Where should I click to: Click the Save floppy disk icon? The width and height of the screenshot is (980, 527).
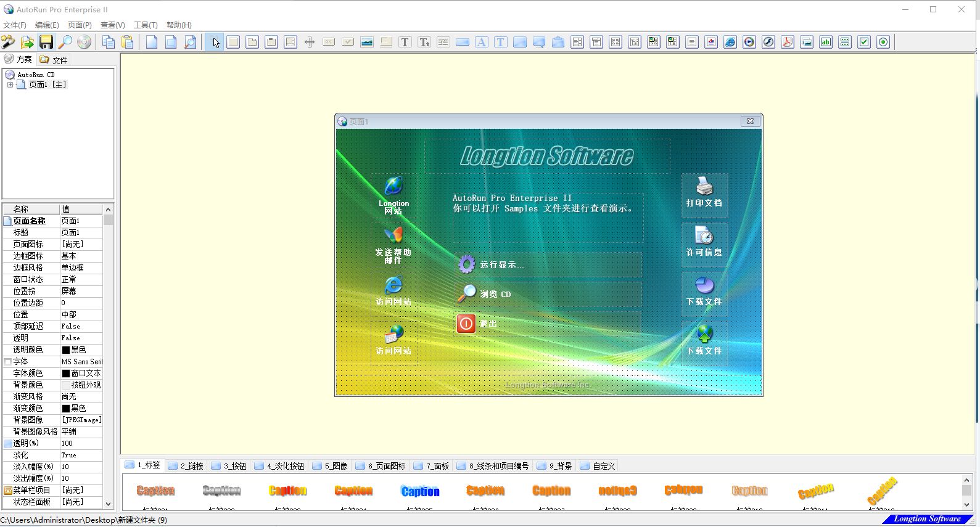(46, 42)
